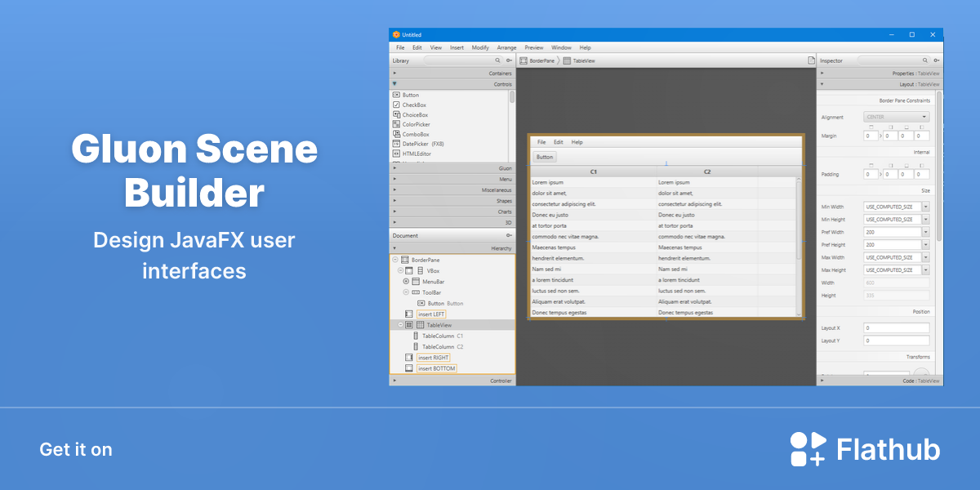980x490 pixels.
Task: Pick the DatePicker icon in Library
Action: click(396, 144)
